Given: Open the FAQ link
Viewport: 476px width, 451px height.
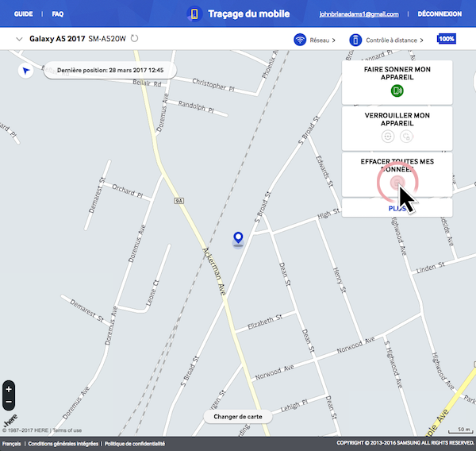Looking at the screenshot, I should (x=58, y=14).
